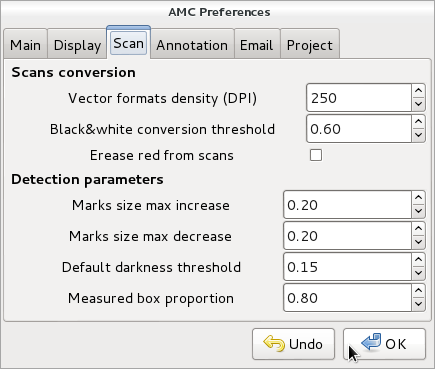
Task: Click the Undo button
Action: (293, 344)
